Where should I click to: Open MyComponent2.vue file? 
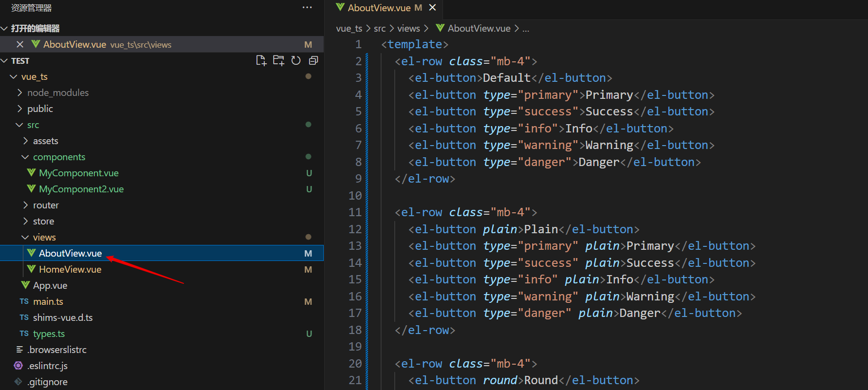81,189
